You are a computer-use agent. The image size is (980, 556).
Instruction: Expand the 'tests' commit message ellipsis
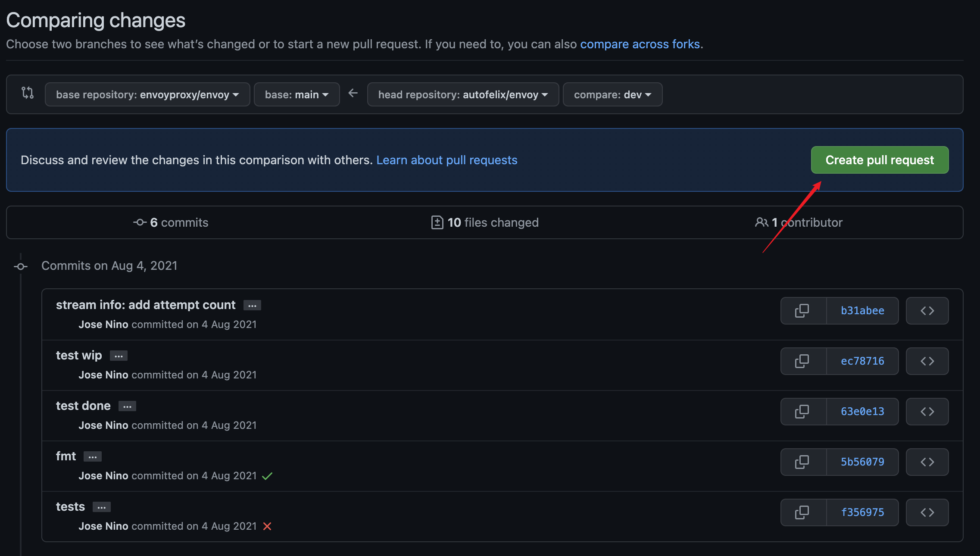click(x=102, y=507)
